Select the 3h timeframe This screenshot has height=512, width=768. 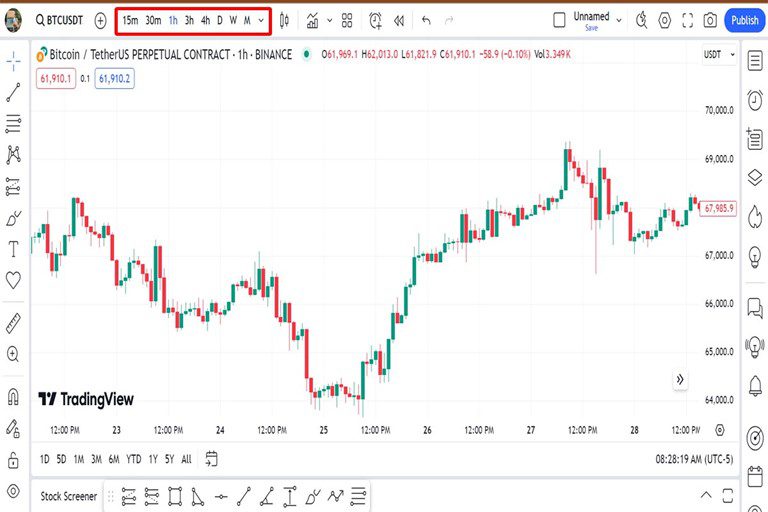pyautogui.click(x=190, y=21)
